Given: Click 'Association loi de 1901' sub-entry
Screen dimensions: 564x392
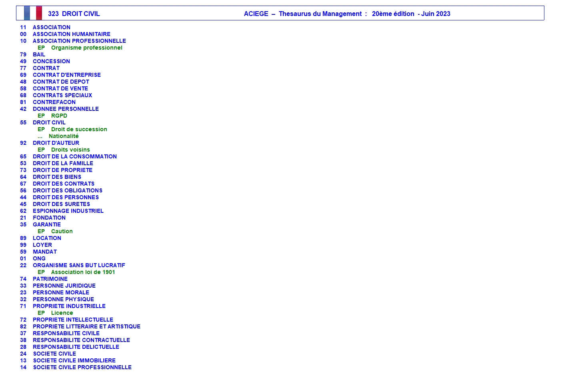Looking at the screenshot, I should pos(83,272).
